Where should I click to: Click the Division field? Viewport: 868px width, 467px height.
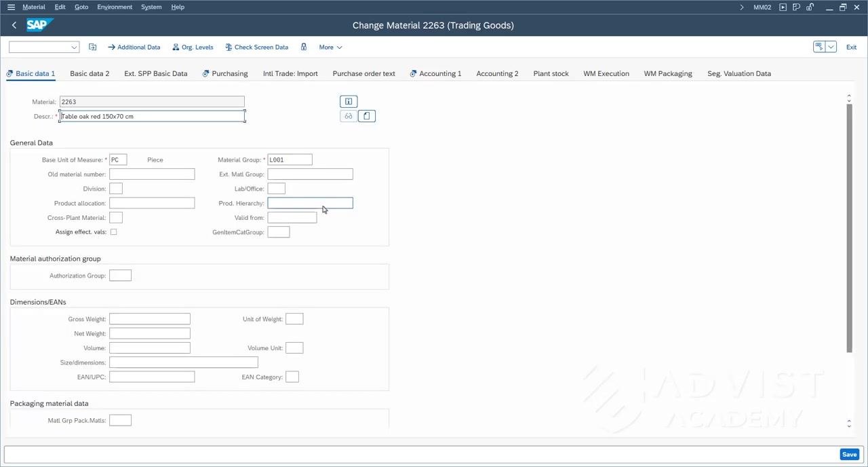coord(116,189)
